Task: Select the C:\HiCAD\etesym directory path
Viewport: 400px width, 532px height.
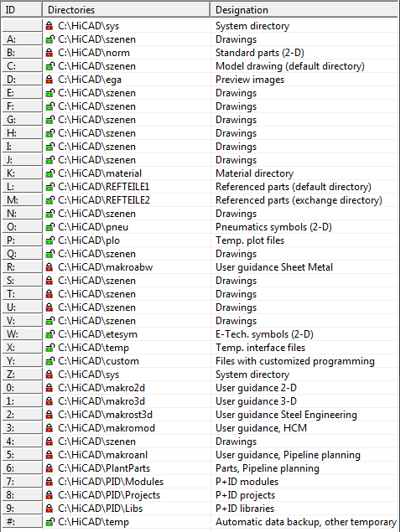Action: [98, 334]
